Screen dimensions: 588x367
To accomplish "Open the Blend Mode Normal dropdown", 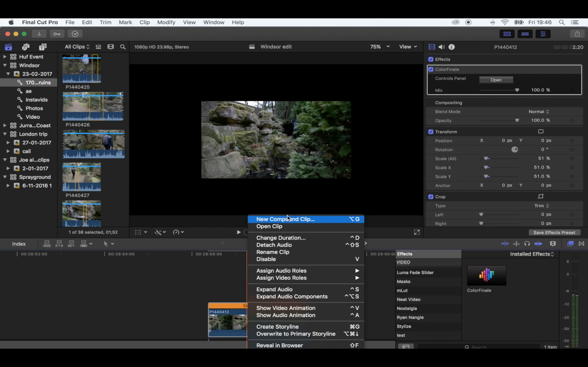I will (x=539, y=112).
